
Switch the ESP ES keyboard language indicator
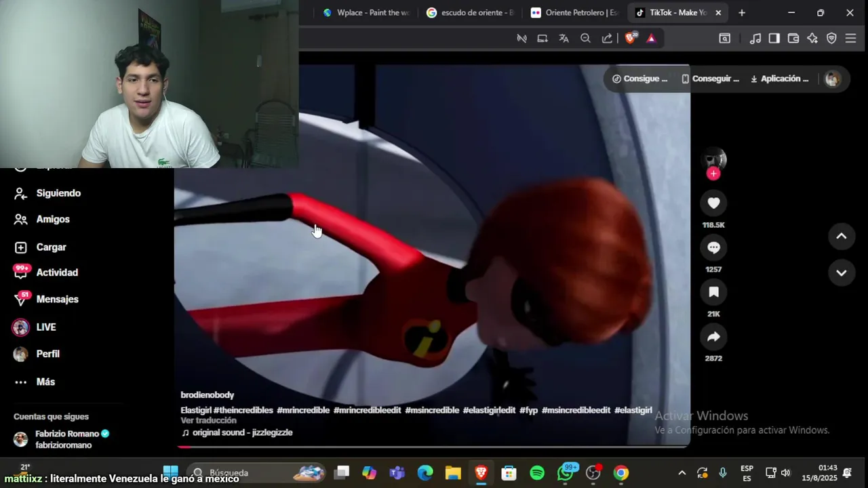click(x=747, y=473)
